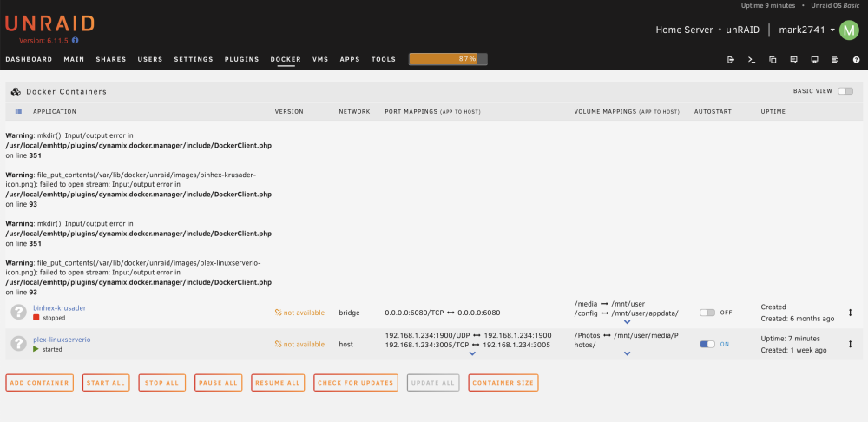The width and height of the screenshot is (868, 422).
Task: Click the green M user avatar
Action: coord(849,30)
